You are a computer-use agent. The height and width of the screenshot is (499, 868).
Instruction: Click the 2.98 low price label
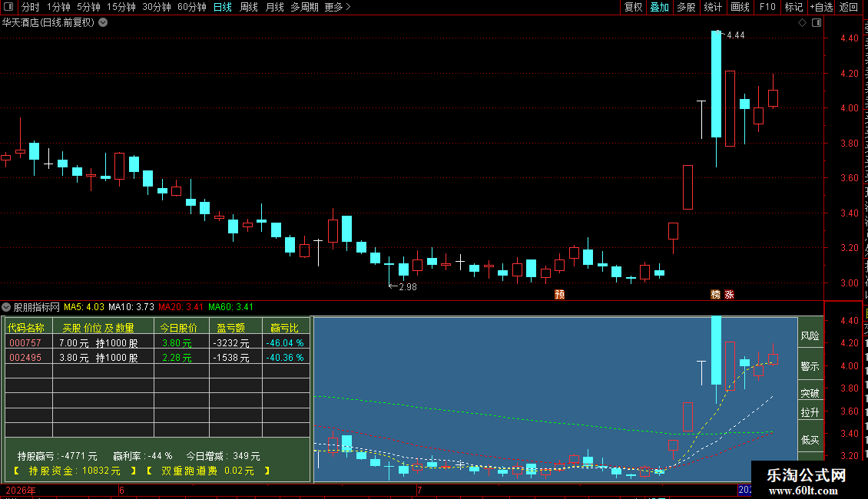click(x=407, y=287)
